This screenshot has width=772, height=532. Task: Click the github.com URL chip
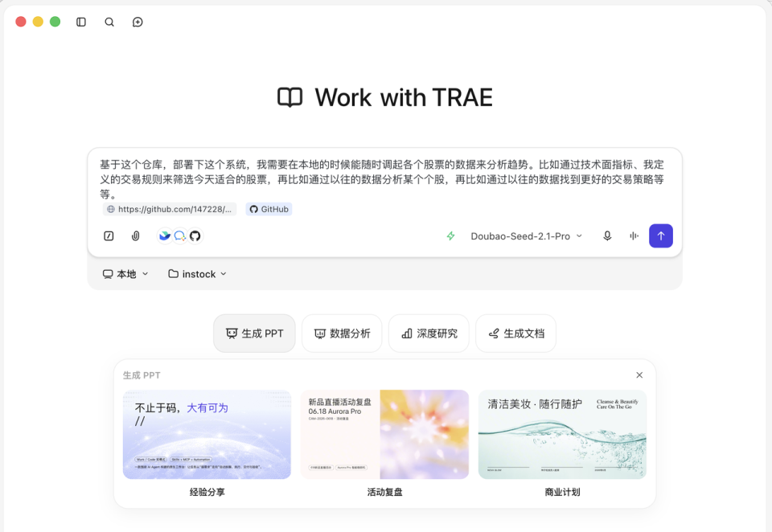(170, 209)
